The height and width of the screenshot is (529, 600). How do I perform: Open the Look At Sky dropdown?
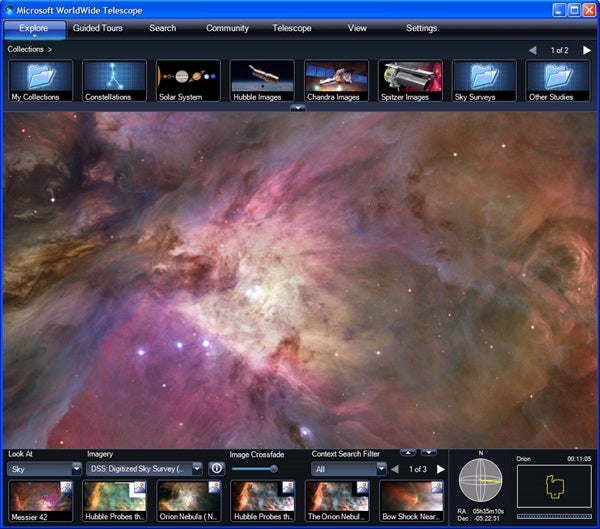(44, 469)
